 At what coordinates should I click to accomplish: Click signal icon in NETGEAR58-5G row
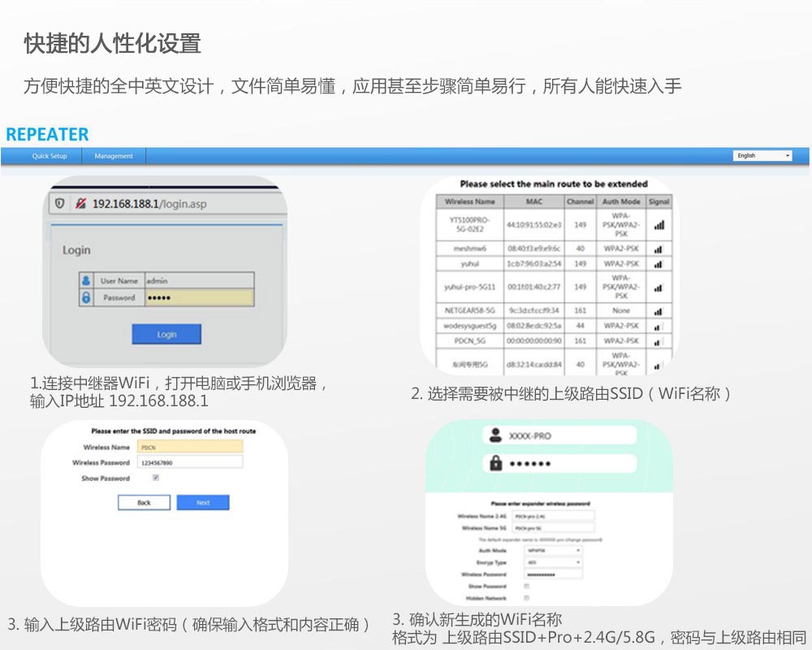659,310
